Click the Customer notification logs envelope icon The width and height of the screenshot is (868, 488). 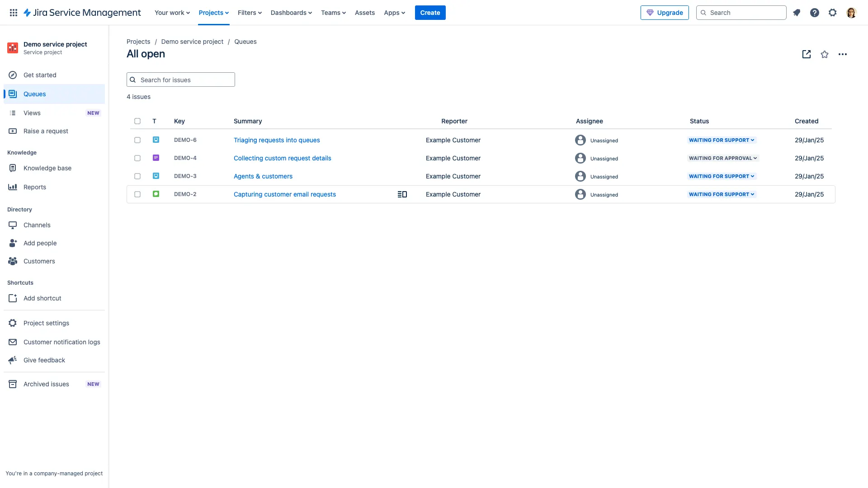click(13, 342)
